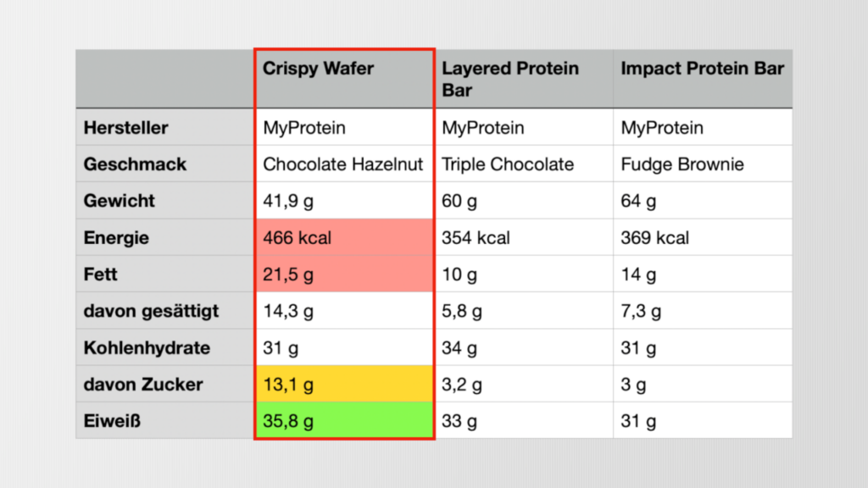This screenshot has width=868, height=488.
Task: Select the Eiweiß row label
Action: tap(165, 420)
